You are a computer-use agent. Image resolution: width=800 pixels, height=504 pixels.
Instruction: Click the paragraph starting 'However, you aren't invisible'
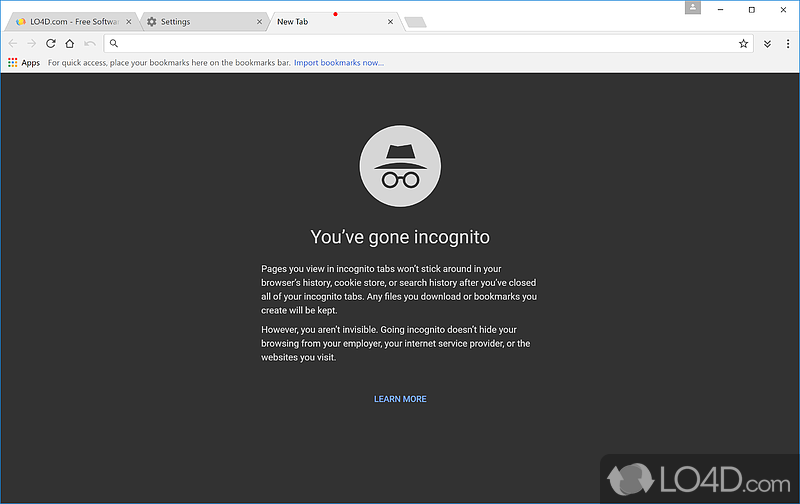pyautogui.click(x=396, y=344)
